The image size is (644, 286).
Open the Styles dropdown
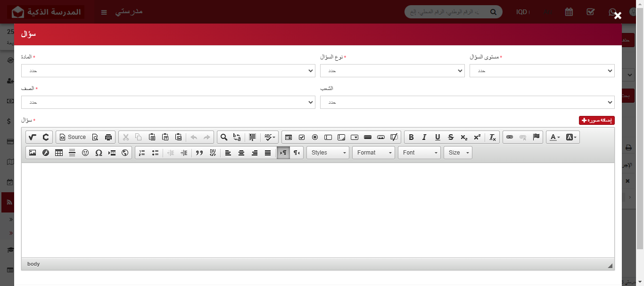tap(328, 153)
